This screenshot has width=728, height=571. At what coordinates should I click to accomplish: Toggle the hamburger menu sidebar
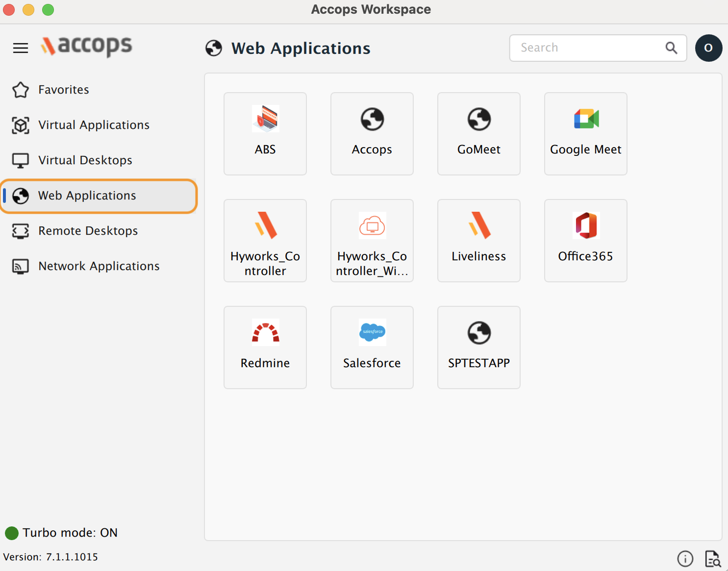[21, 48]
